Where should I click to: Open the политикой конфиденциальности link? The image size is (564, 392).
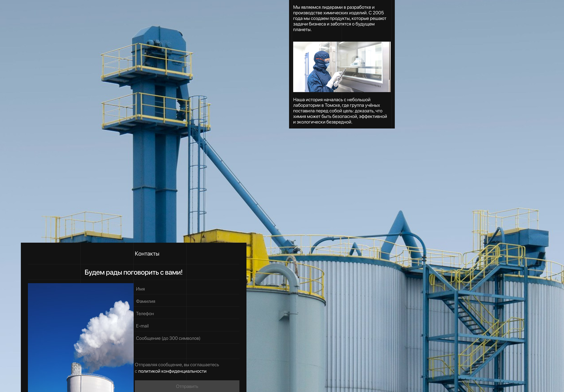(172, 371)
